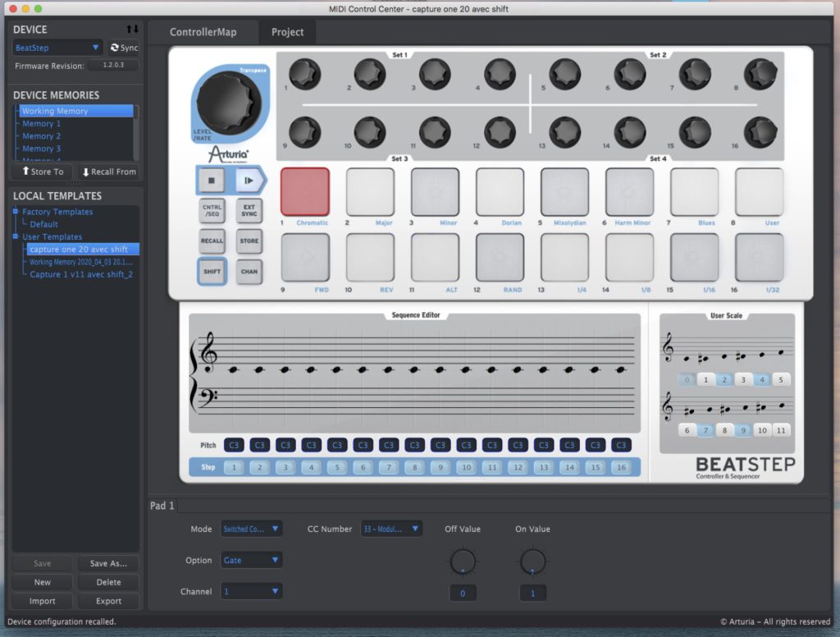Open pitch selector for step 16

[x=621, y=445]
